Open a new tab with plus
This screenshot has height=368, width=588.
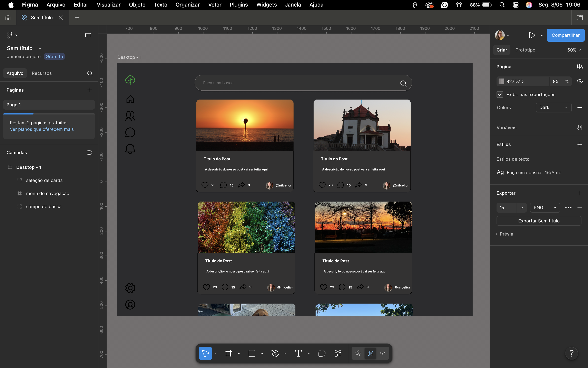click(77, 18)
